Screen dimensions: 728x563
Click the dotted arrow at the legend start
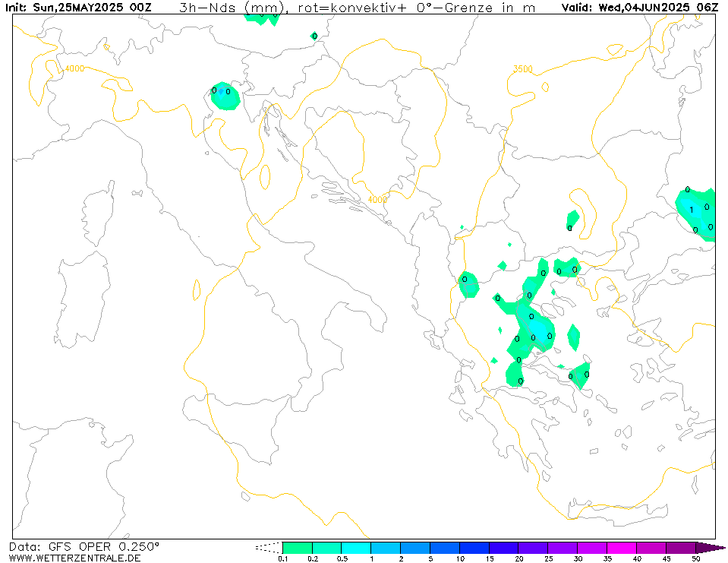click(269, 548)
